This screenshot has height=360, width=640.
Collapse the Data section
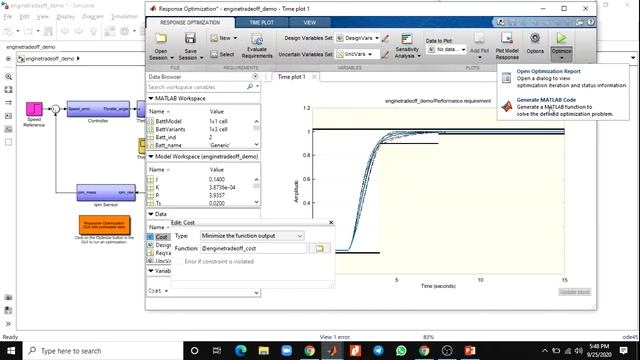tap(151, 214)
